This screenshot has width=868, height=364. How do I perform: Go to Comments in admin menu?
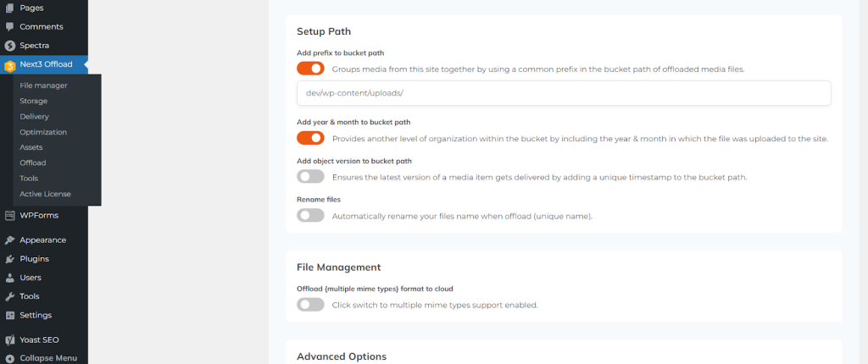point(42,26)
